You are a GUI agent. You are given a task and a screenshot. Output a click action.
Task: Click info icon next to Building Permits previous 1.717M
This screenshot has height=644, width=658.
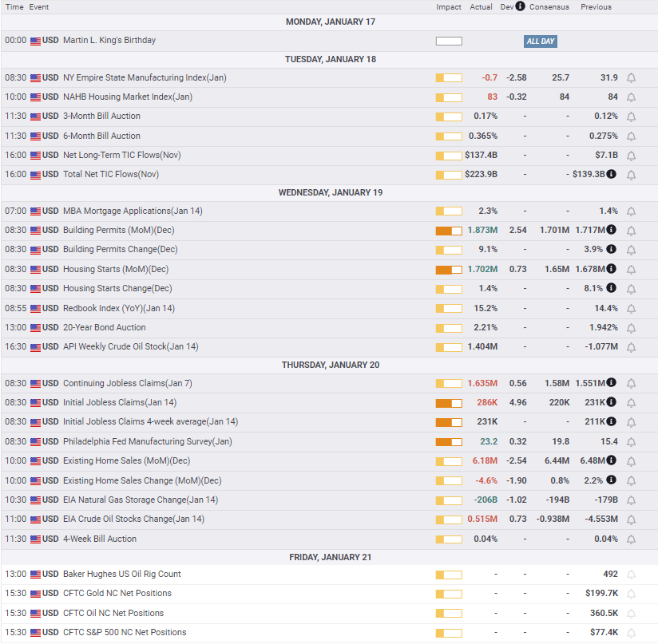[612, 229]
